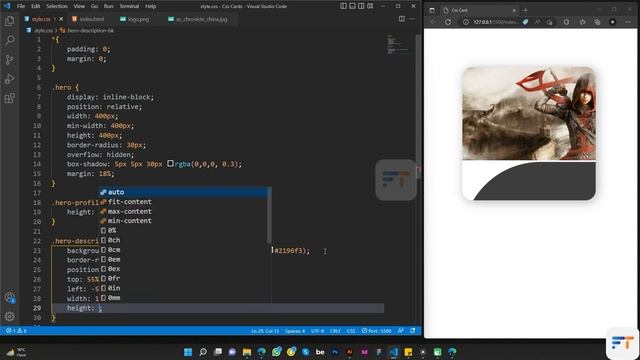Viewport: 640px width, 360px height.
Task: Click the feedback icon in status bar
Action: pos(400,331)
